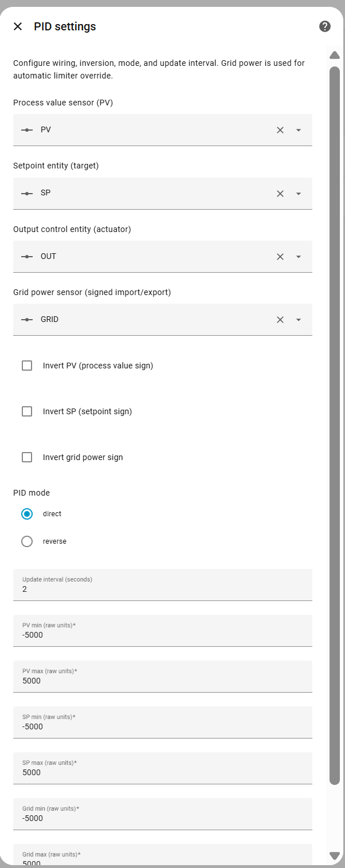Screen dimensions: 345x868
Task: Expand the setpoint entity dropdown
Action: (299, 194)
